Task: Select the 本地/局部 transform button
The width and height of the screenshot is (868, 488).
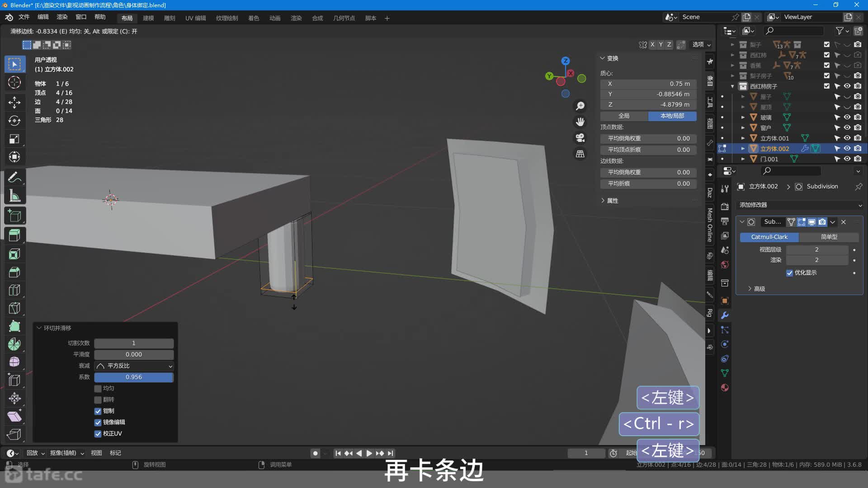Action: [672, 116]
